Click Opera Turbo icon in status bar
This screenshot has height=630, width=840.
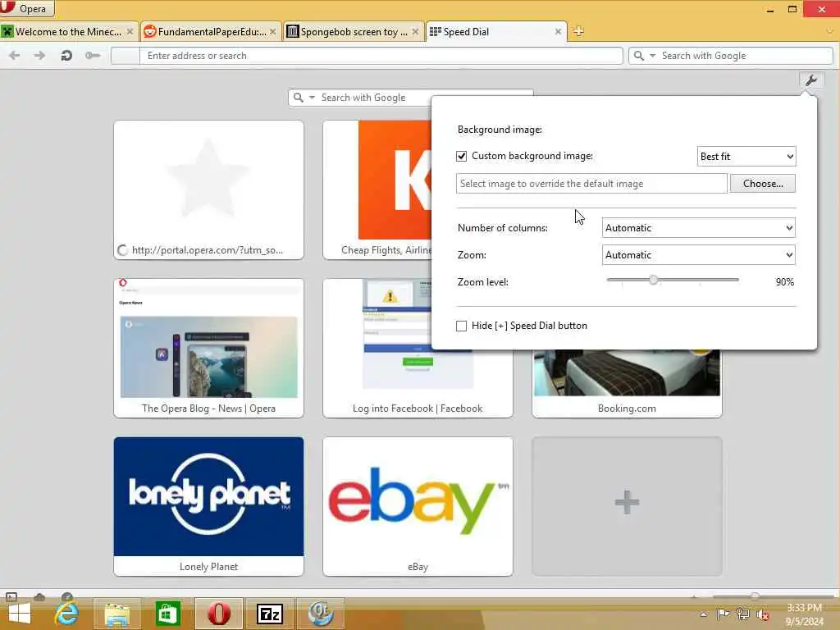click(x=67, y=596)
